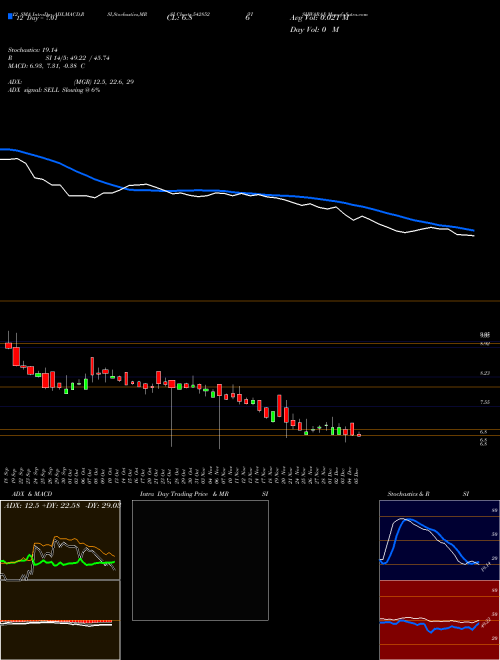Click the 'Stochastics & R' panel title

[x=408, y=494]
